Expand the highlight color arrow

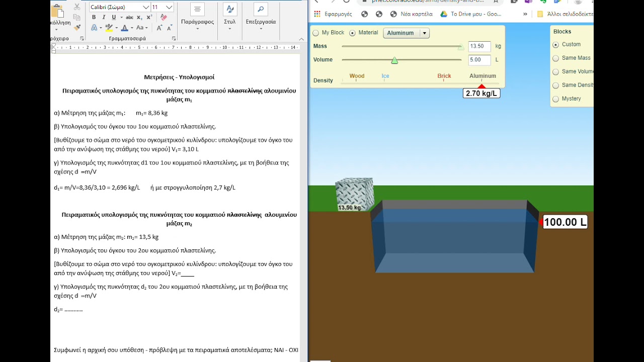click(x=116, y=28)
